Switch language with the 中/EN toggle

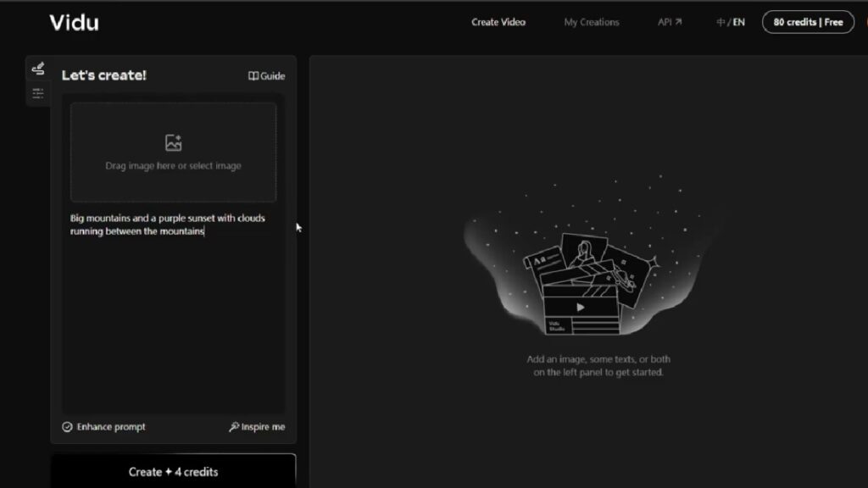click(x=730, y=22)
